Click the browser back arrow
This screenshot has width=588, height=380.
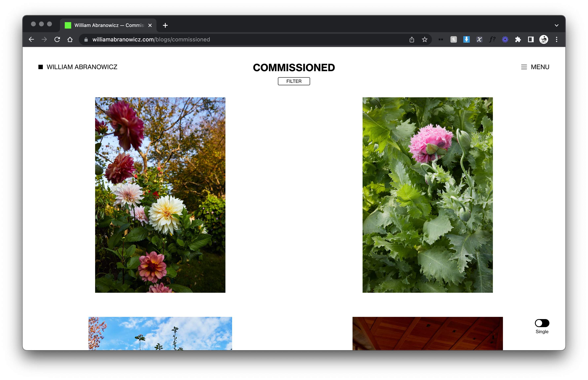[x=31, y=39]
